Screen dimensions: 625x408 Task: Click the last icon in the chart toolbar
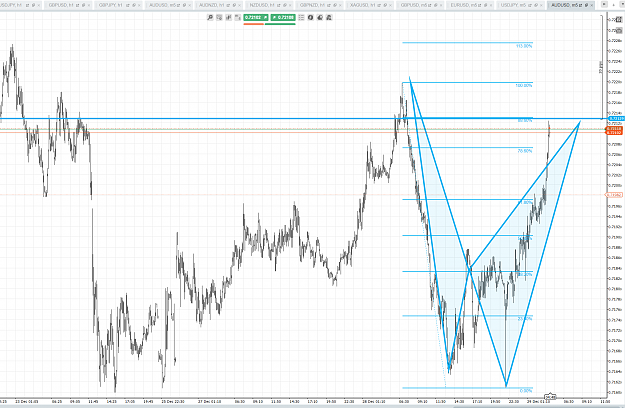pos(329,18)
